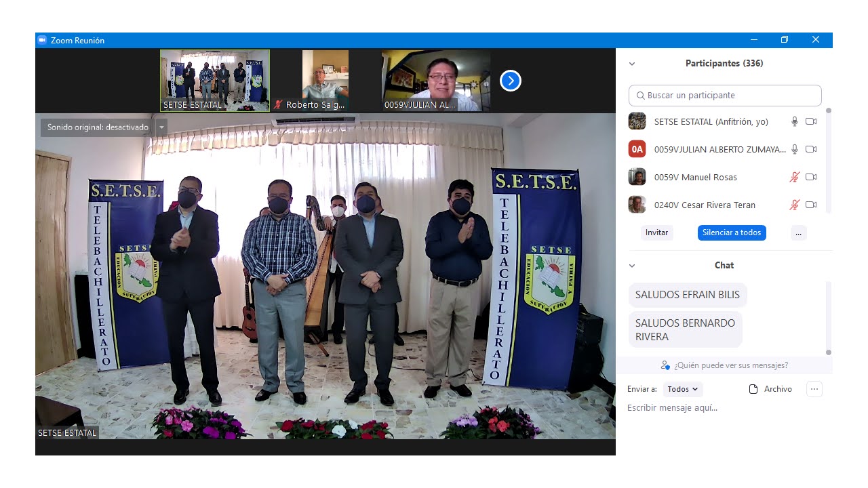
Task: Click camera icon for 0240V Cesar Rivera Teran
Action: pyautogui.click(x=811, y=205)
